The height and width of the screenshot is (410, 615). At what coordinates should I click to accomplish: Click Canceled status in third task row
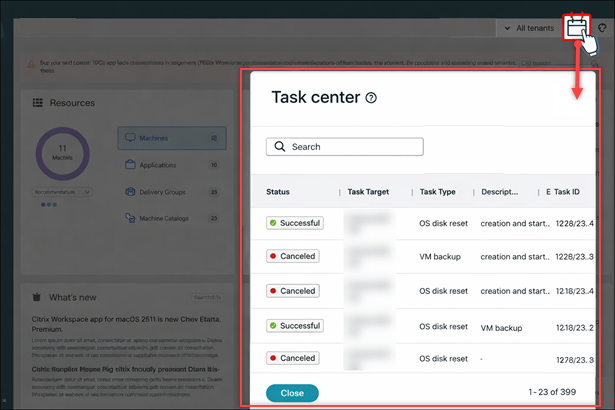pyautogui.click(x=293, y=291)
